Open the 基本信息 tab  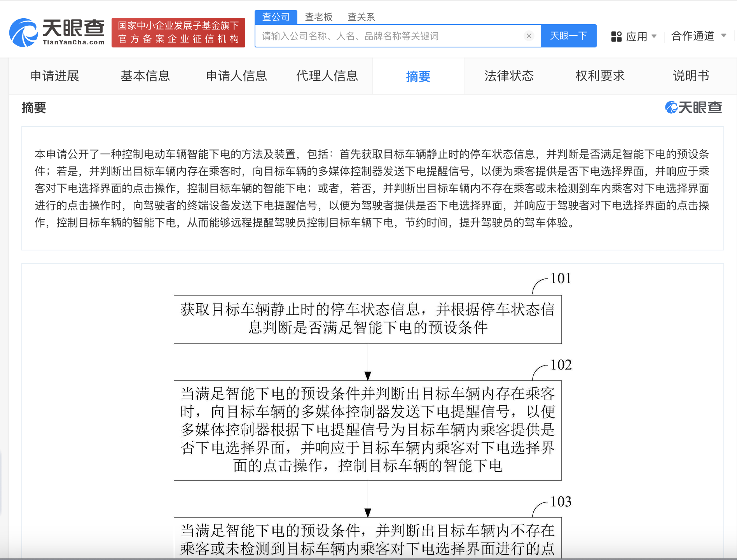pyautogui.click(x=145, y=76)
